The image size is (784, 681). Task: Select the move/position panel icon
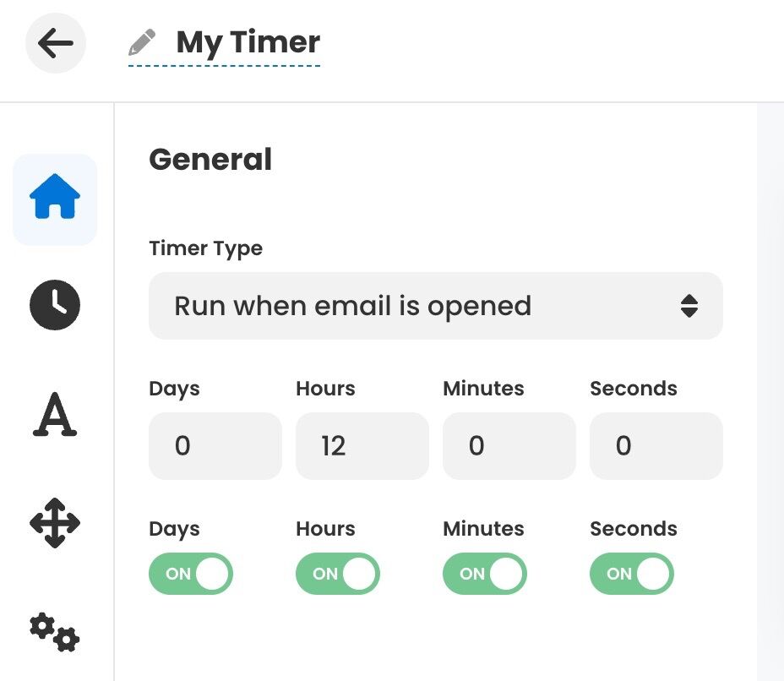[x=54, y=523]
